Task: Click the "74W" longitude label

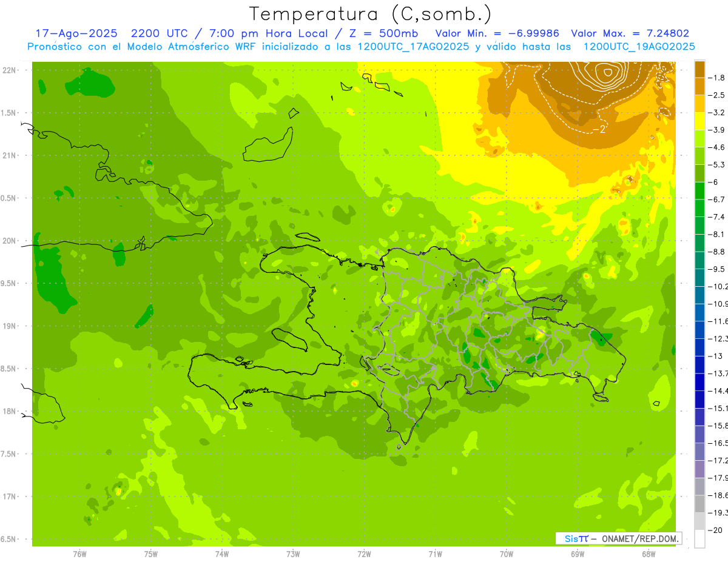Action: coord(222,554)
